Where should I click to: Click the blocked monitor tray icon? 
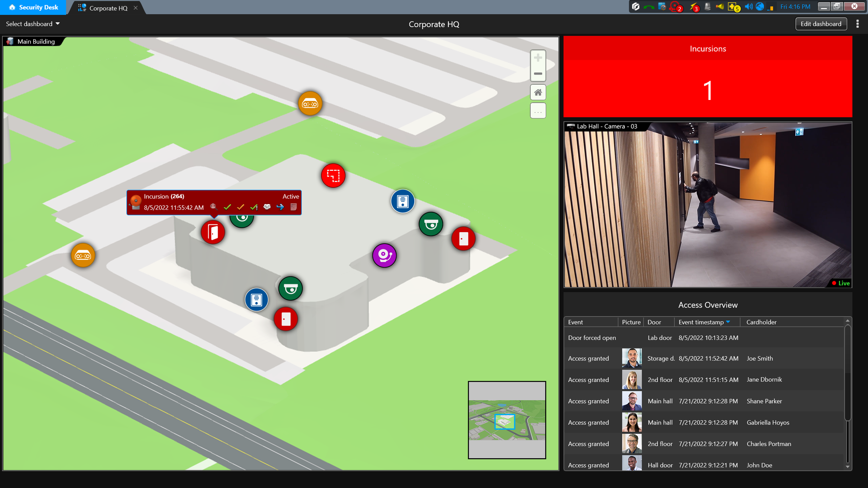[x=662, y=7]
